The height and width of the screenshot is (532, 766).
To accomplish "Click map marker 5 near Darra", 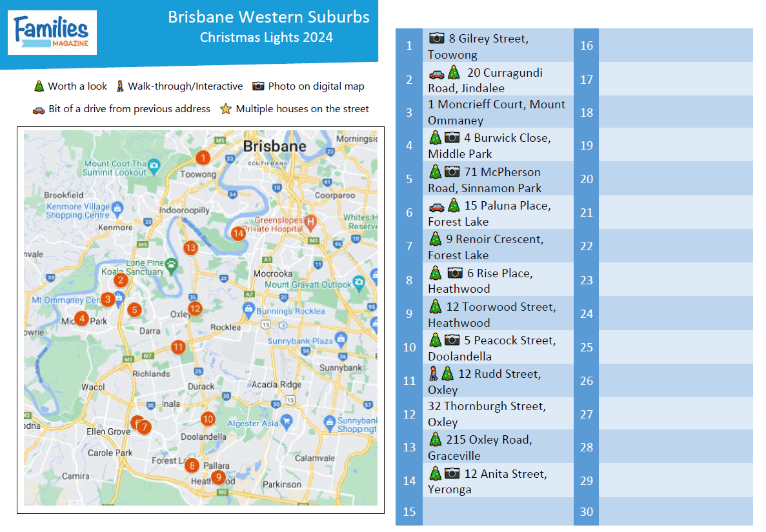I will tap(134, 310).
